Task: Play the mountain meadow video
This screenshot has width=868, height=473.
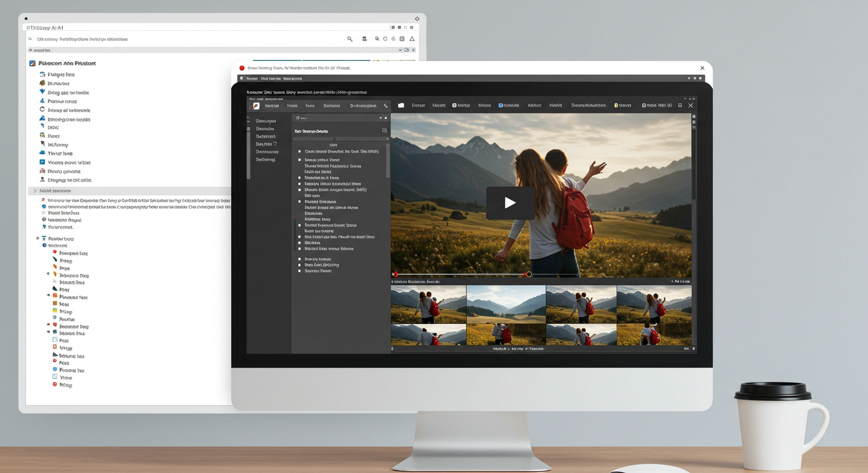Action: point(510,203)
